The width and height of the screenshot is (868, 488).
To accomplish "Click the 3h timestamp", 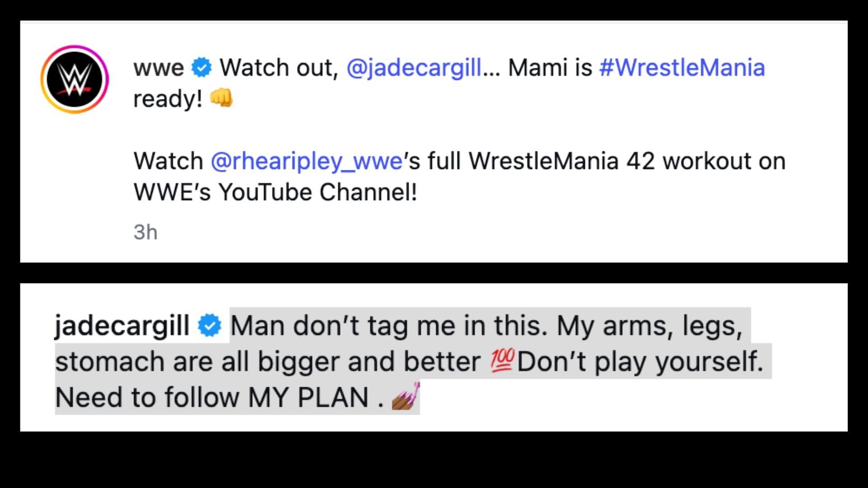I will 145,232.
